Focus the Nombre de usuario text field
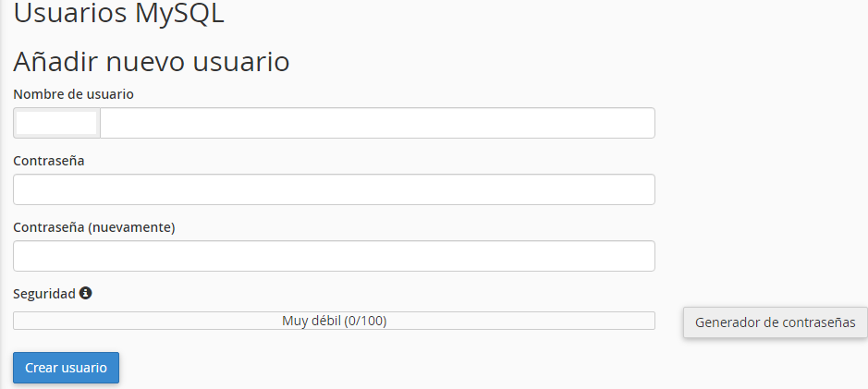Image resolution: width=868 pixels, height=389 pixels. point(377,123)
